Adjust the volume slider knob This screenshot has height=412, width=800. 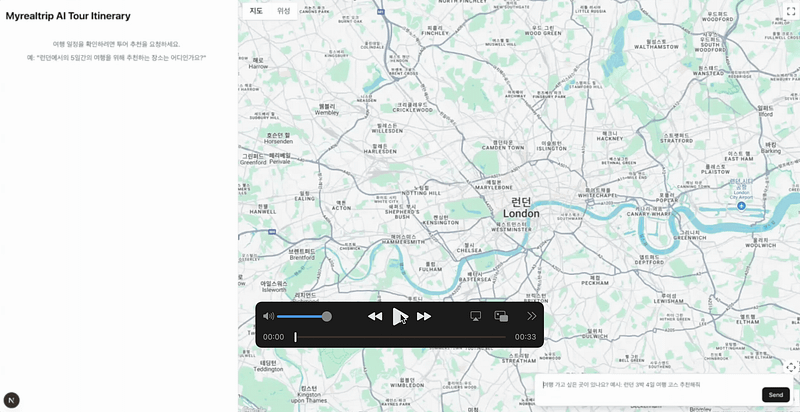pyautogui.click(x=327, y=317)
